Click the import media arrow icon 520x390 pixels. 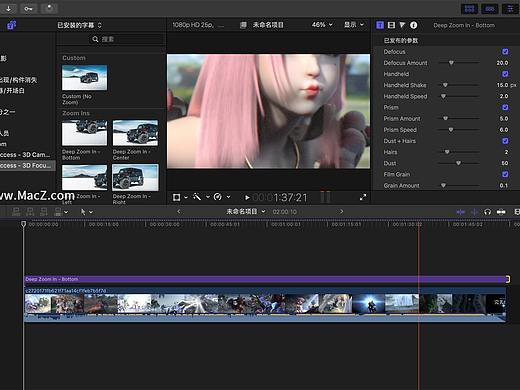pos(9,8)
